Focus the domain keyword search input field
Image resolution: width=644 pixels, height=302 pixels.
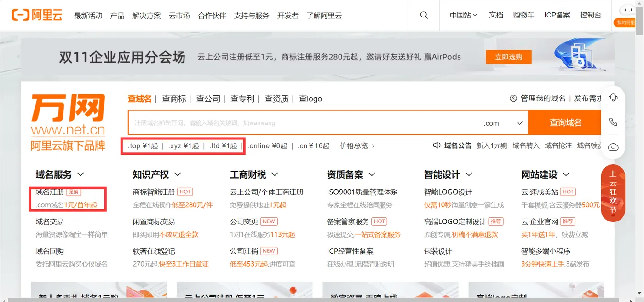pyautogui.click(x=297, y=123)
